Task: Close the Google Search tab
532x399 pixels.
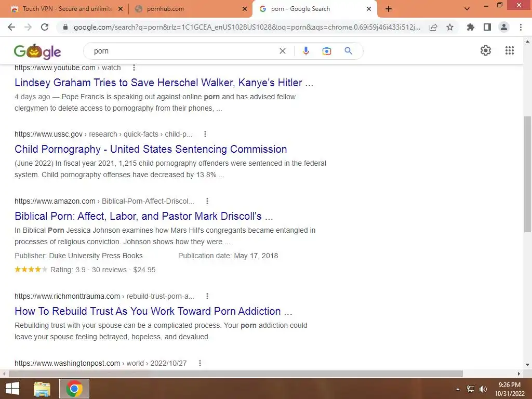Action: (x=369, y=9)
